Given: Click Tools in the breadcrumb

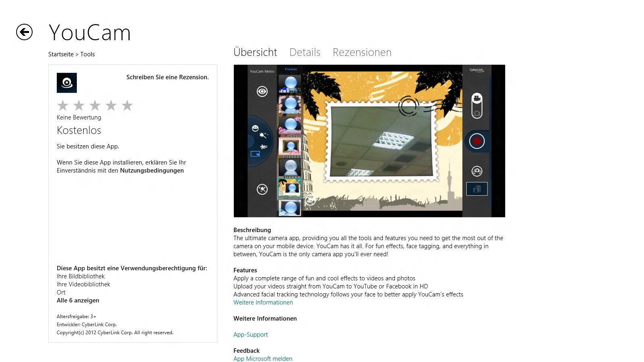Looking at the screenshot, I should coord(87,54).
